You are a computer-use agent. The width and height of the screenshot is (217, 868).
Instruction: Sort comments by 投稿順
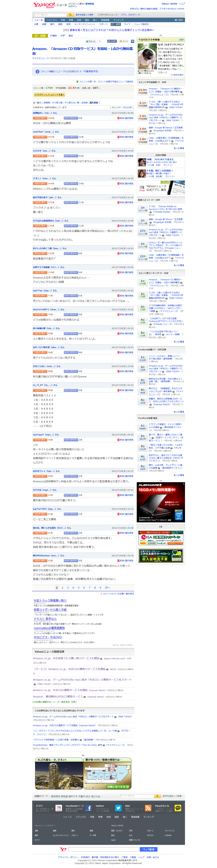tap(46, 103)
